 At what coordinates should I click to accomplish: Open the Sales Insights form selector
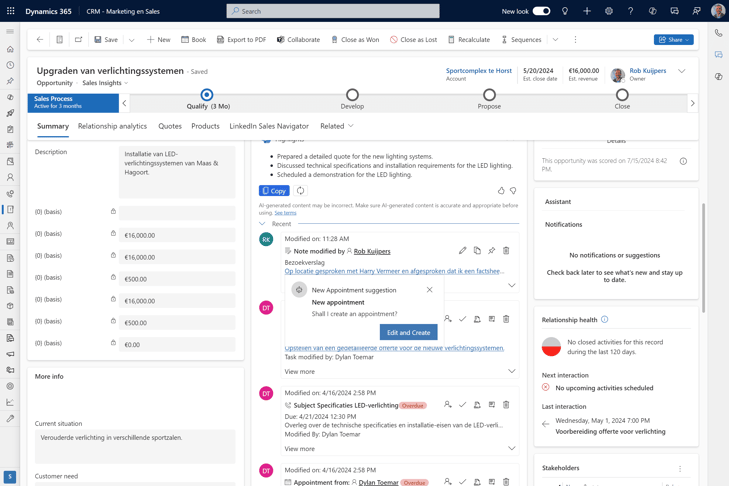105,83
